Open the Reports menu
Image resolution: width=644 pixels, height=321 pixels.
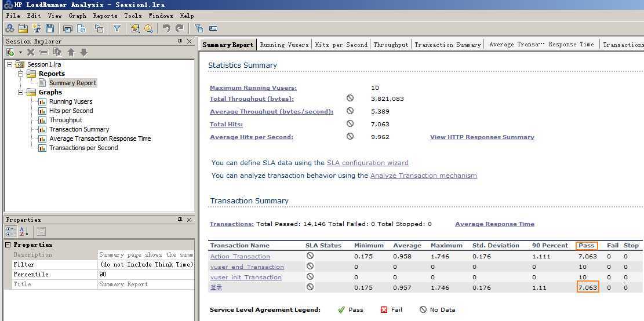click(105, 16)
